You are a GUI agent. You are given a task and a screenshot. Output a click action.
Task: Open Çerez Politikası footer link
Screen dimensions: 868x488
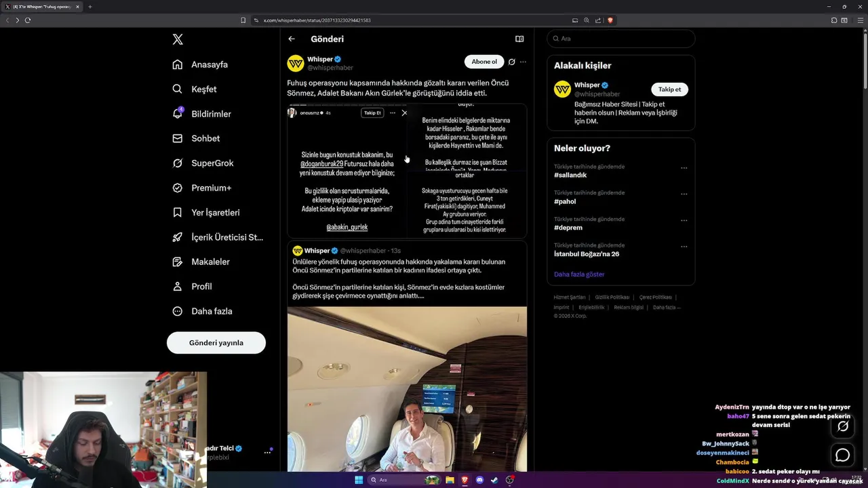pyautogui.click(x=656, y=298)
